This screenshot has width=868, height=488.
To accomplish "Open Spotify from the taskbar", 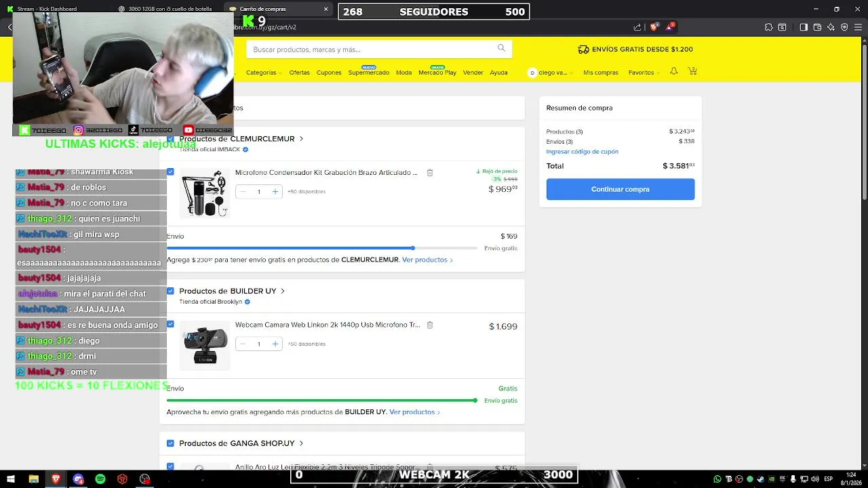I will pos(100,479).
